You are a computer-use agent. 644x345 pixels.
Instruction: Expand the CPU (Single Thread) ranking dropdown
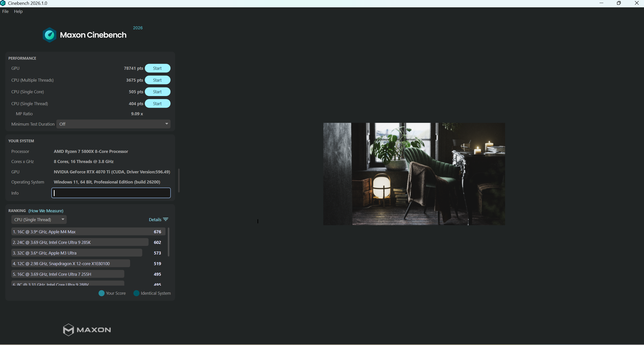tap(39, 220)
